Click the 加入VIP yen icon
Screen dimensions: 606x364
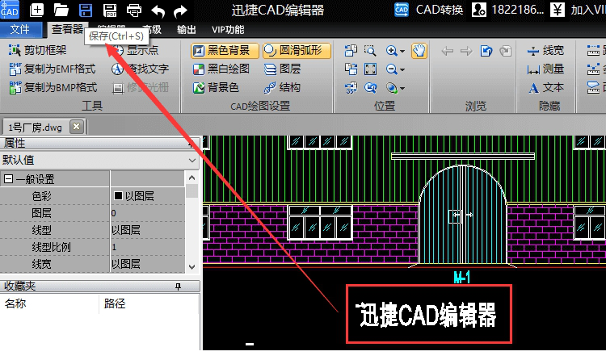coord(557,10)
